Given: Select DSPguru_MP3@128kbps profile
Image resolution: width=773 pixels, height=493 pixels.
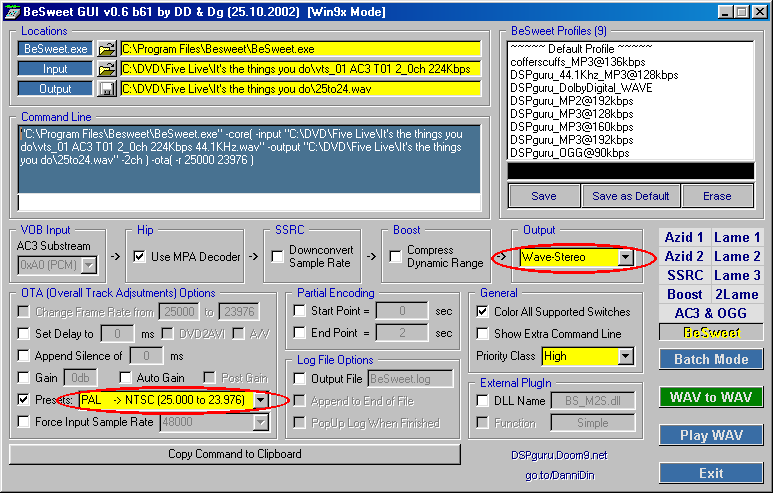Looking at the screenshot, I should (631, 114).
